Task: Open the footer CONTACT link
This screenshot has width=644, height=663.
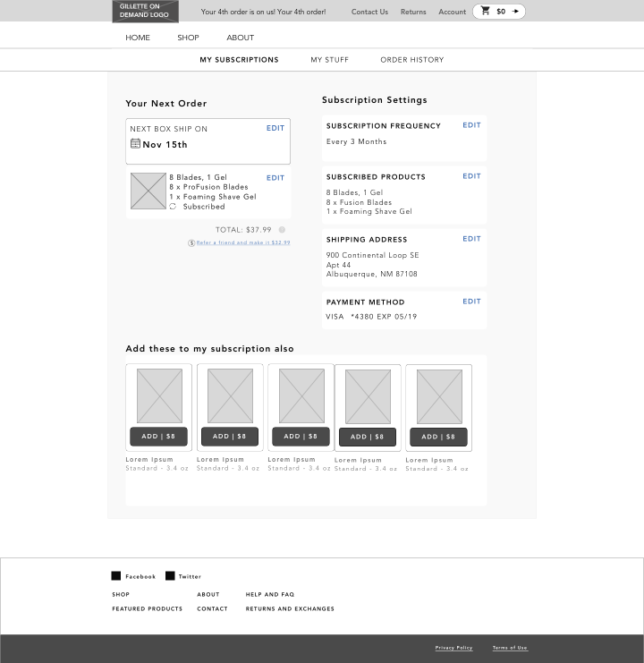Action: (x=212, y=609)
